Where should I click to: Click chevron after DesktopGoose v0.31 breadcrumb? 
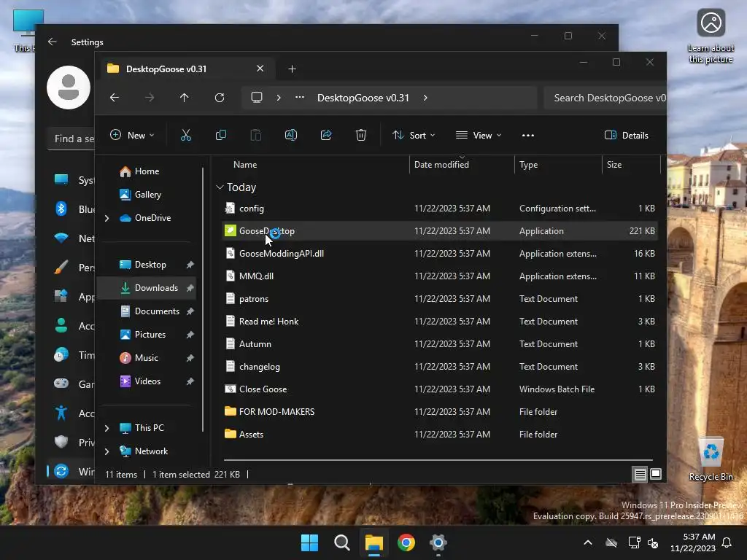[x=425, y=98]
